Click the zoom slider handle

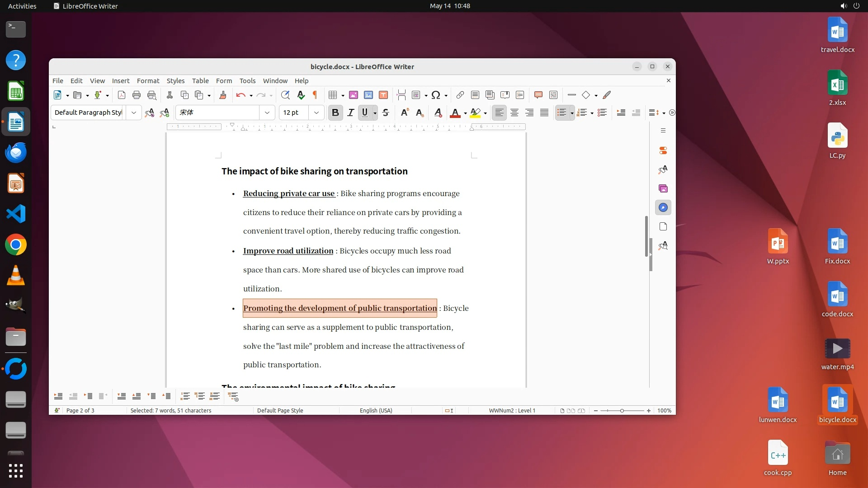tap(622, 411)
